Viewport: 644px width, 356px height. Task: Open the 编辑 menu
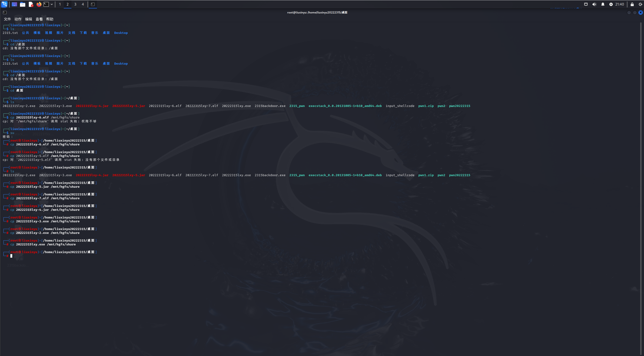(x=28, y=19)
